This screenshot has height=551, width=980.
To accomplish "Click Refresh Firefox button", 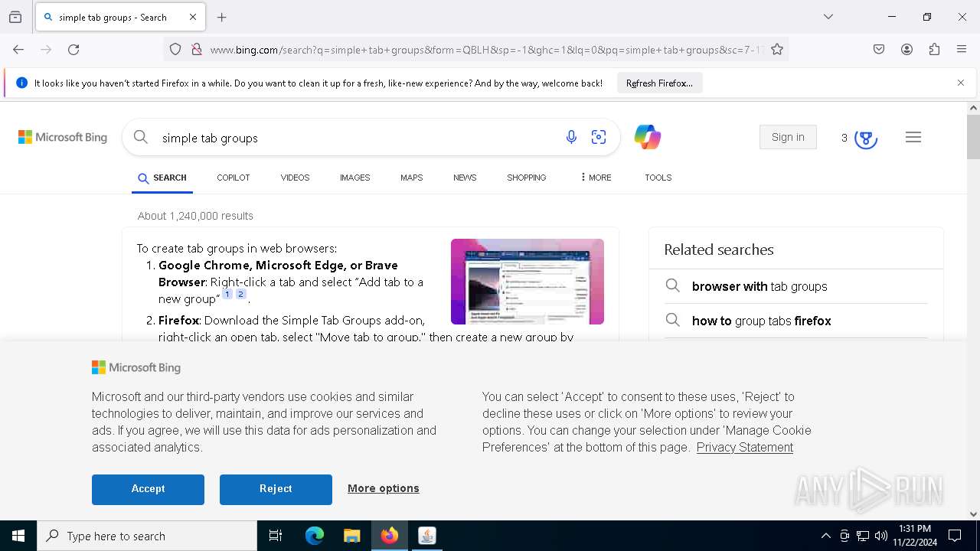I will (x=659, y=83).
